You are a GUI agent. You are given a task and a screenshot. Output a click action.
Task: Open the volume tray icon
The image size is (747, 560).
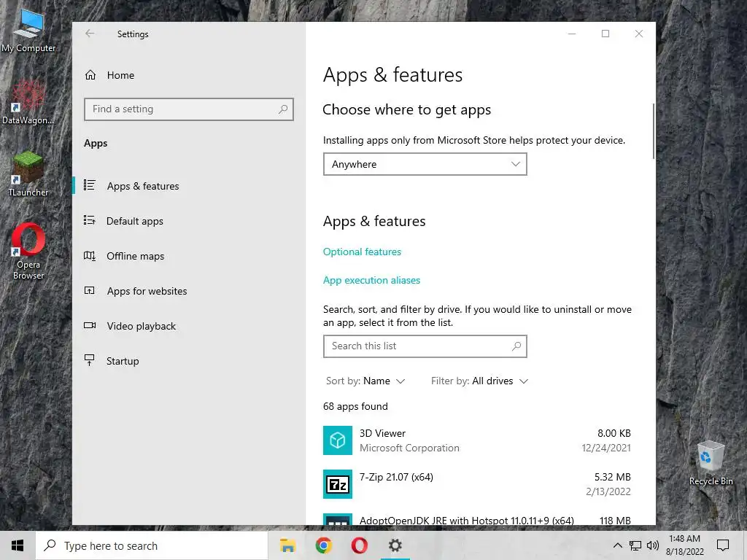pos(653,545)
